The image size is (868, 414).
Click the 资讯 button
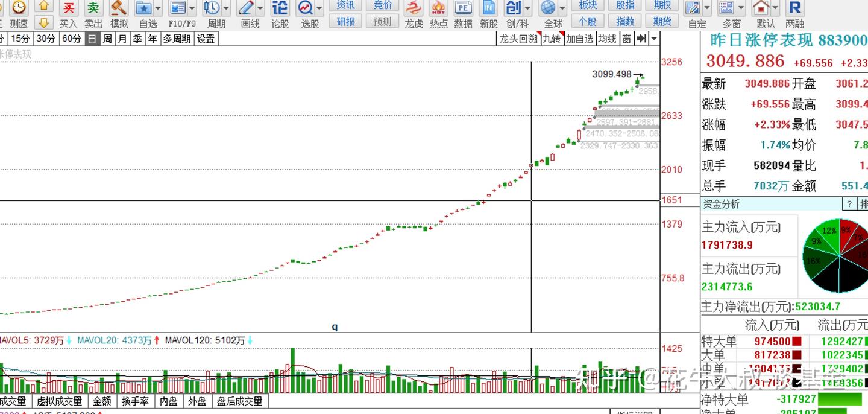(x=345, y=5)
